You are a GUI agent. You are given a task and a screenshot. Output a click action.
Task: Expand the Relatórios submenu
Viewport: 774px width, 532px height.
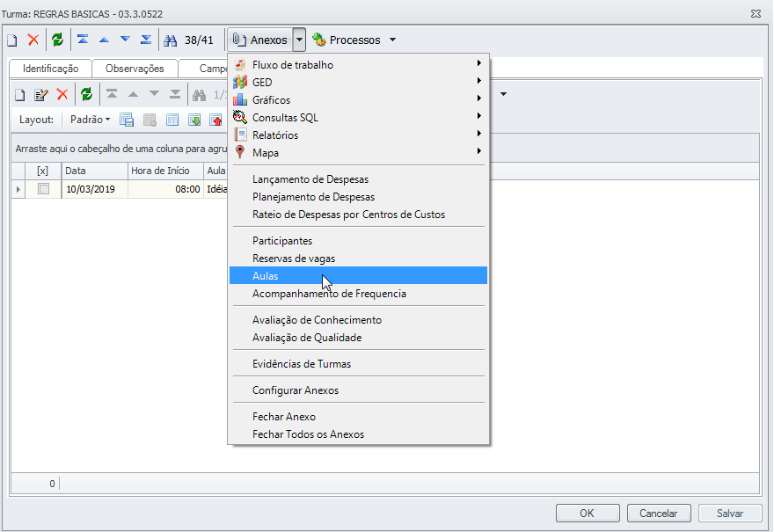point(358,135)
